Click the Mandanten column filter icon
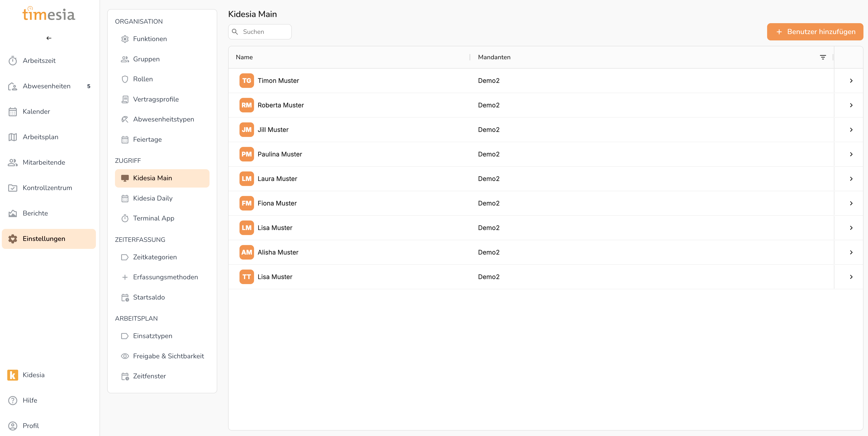The width and height of the screenshot is (868, 436). [x=823, y=57]
